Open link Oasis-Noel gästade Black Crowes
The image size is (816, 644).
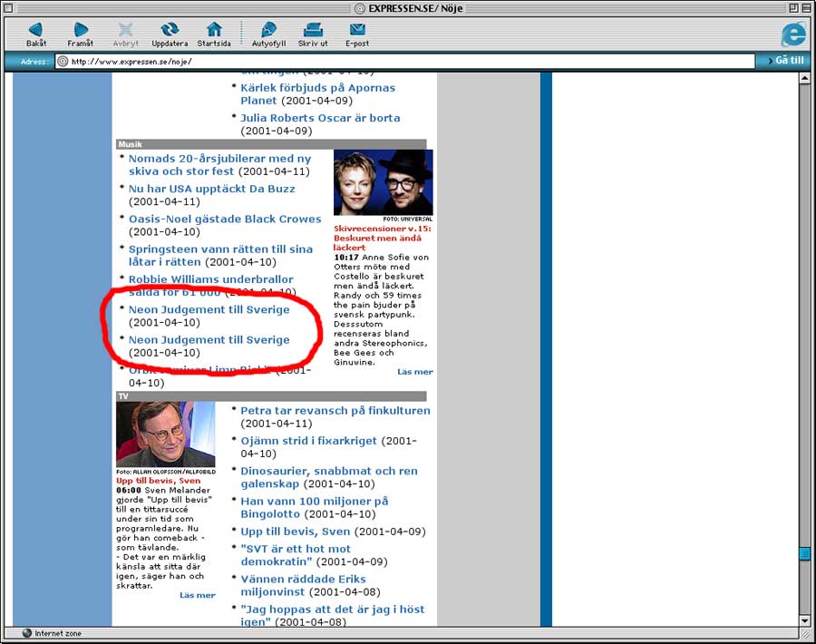coord(225,220)
